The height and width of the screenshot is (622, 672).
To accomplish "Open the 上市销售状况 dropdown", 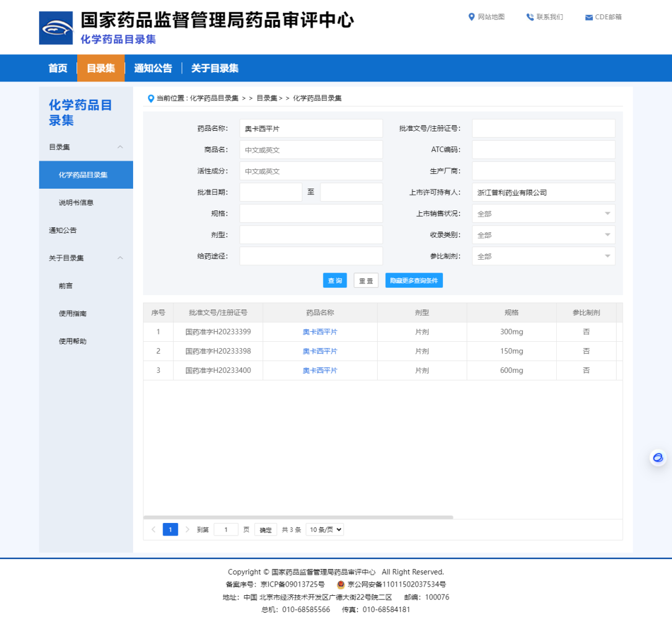I will tap(543, 214).
